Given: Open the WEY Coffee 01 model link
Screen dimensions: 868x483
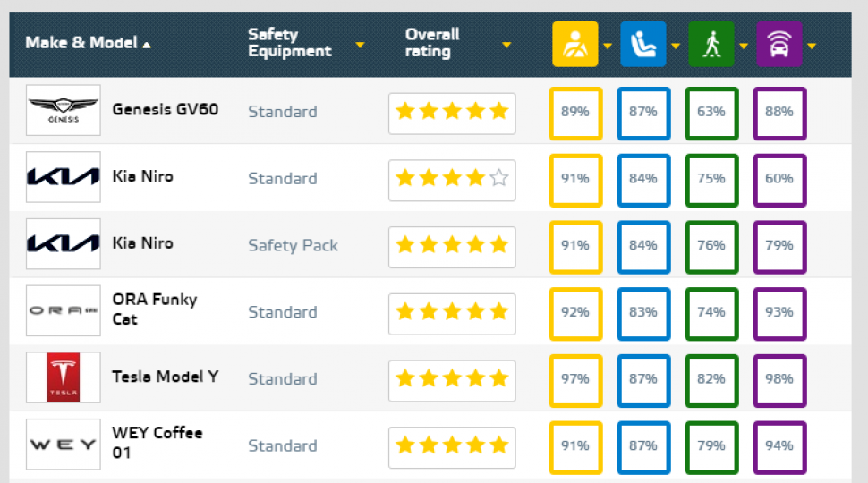Looking at the screenshot, I should pos(157,443).
